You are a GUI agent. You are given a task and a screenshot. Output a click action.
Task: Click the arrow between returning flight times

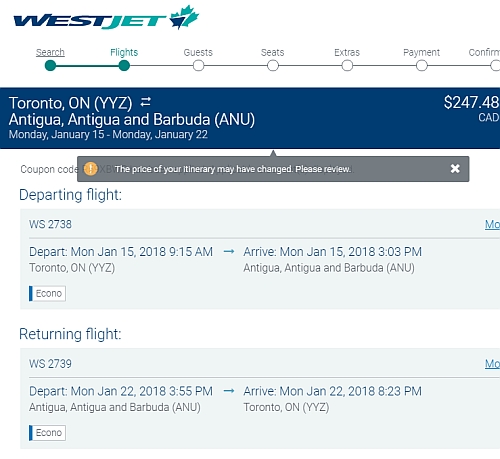(229, 391)
